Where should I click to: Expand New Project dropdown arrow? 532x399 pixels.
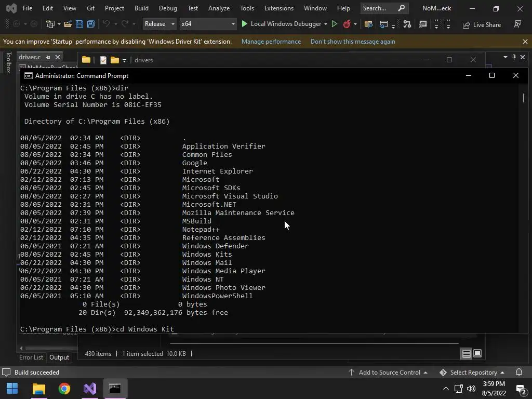[x=59, y=24]
